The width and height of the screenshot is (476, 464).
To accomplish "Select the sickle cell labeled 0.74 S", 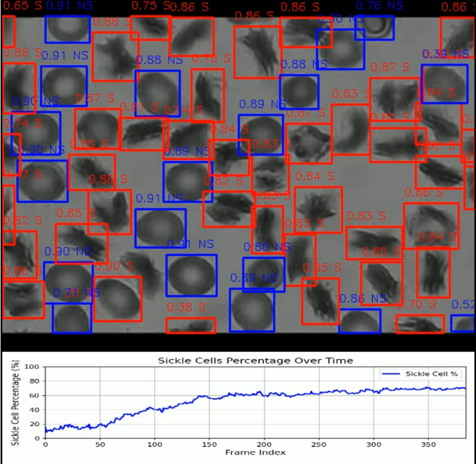I will 12,155.
